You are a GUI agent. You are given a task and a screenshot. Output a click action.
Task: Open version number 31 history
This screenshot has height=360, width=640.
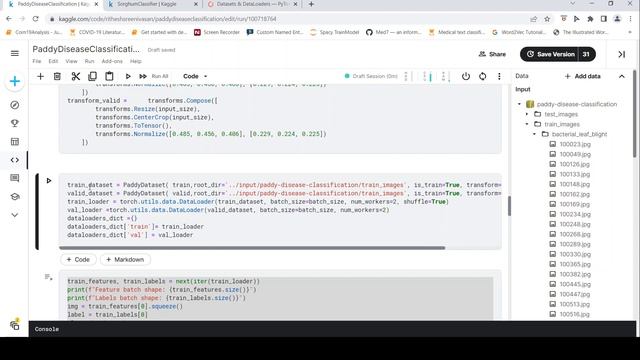[587, 54]
